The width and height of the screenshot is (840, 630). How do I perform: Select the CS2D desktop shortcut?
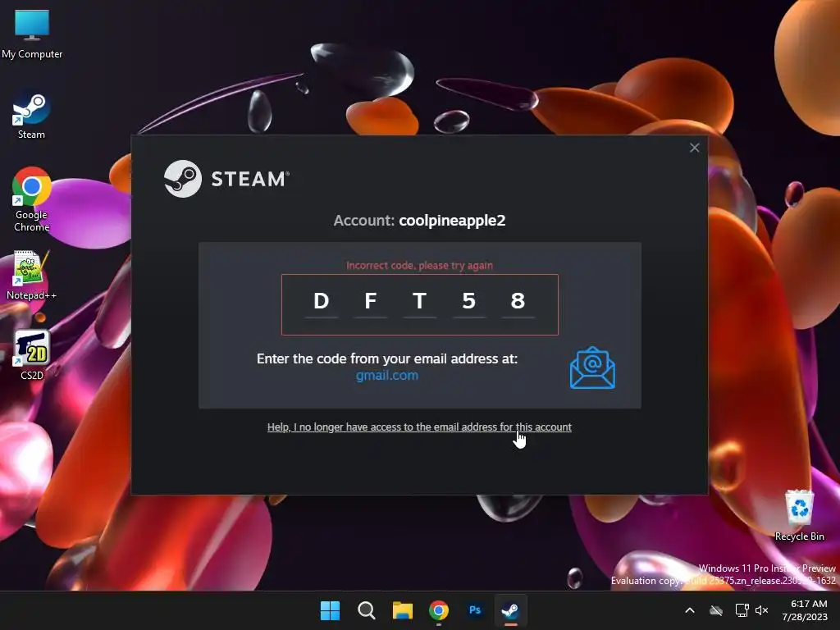32,355
